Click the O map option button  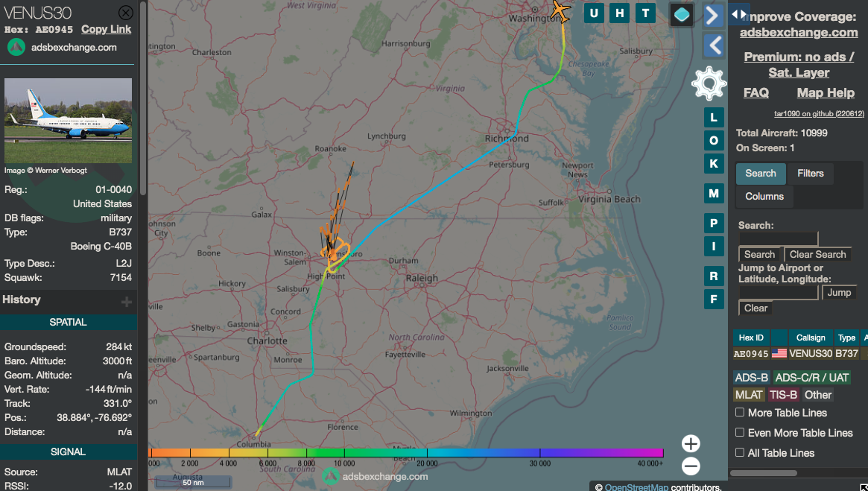tap(714, 141)
